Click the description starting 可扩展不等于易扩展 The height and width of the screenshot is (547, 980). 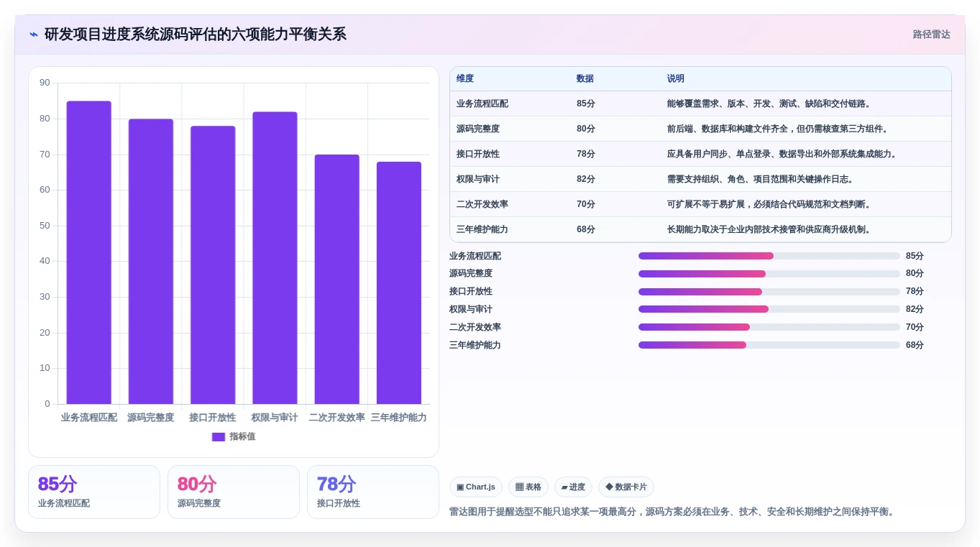click(770, 205)
